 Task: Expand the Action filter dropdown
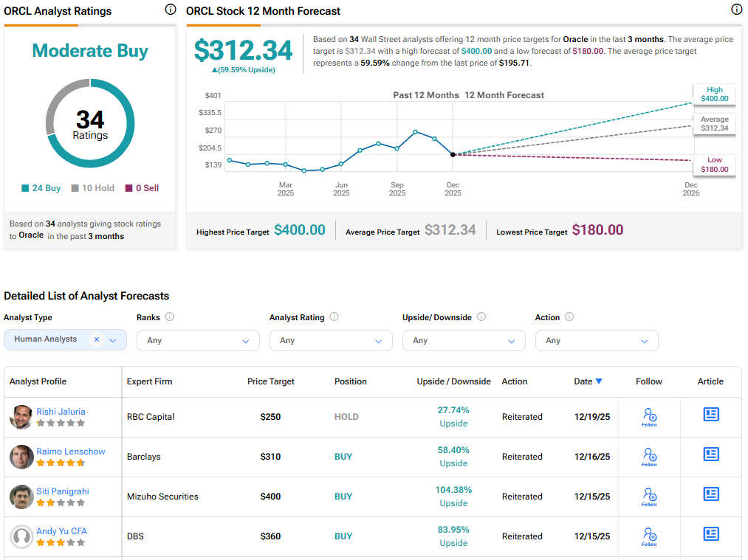pos(597,340)
